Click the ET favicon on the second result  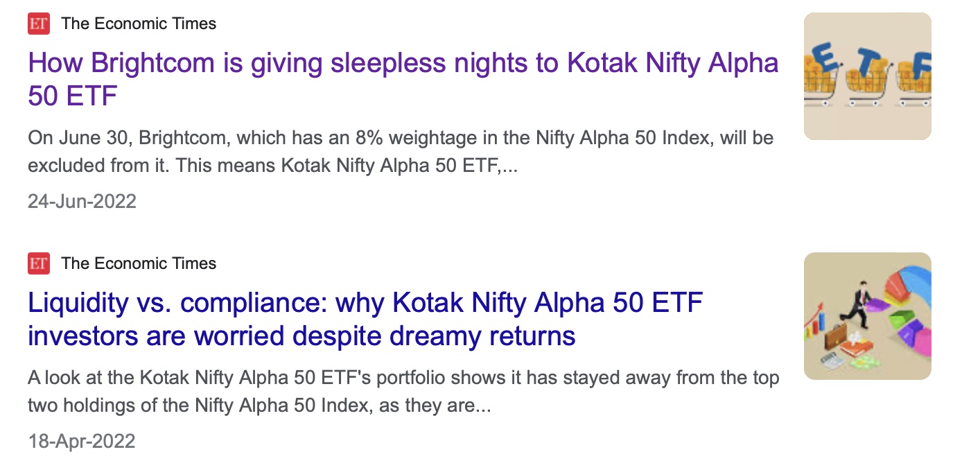pyautogui.click(x=40, y=263)
